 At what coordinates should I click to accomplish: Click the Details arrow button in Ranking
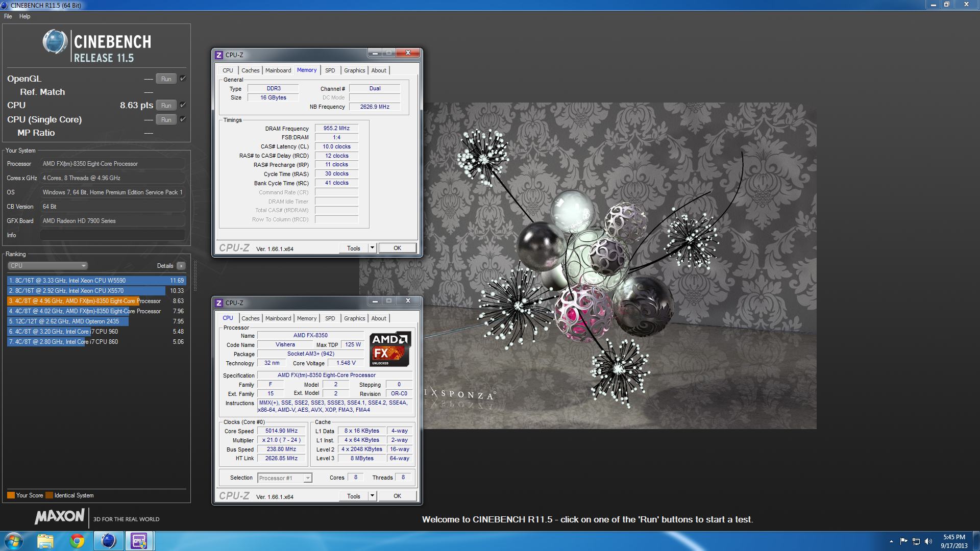181,266
